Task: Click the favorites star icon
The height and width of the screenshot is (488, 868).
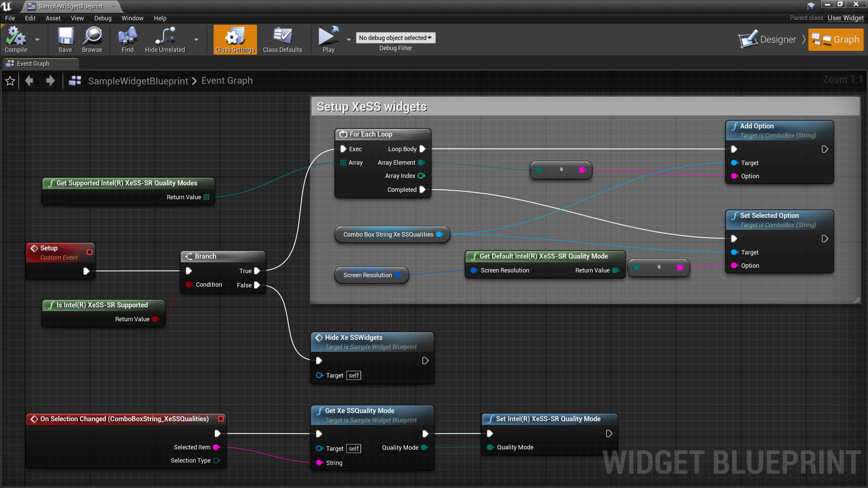Action: pos(10,81)
